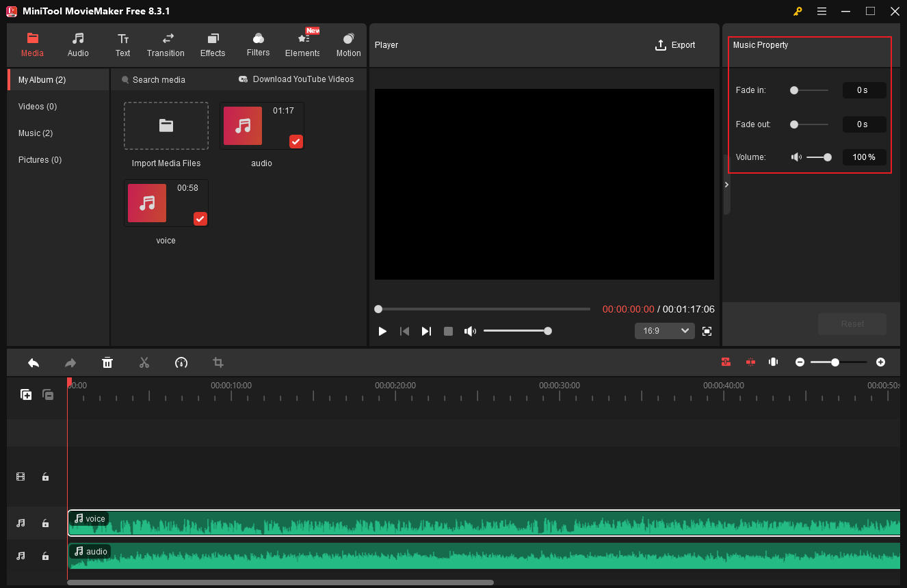Switch to the Elements tab
Screen dimensions: 907x588
point(302,45)
